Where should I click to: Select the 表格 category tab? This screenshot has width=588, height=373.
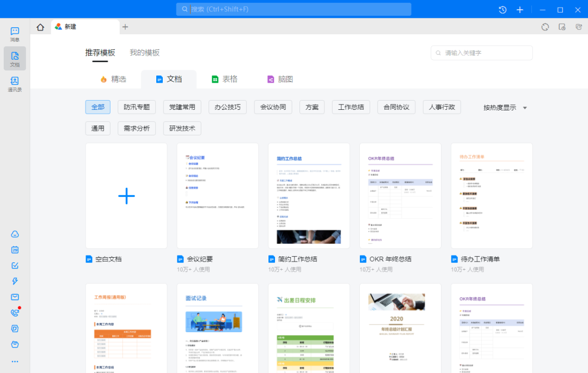(224, 79)
